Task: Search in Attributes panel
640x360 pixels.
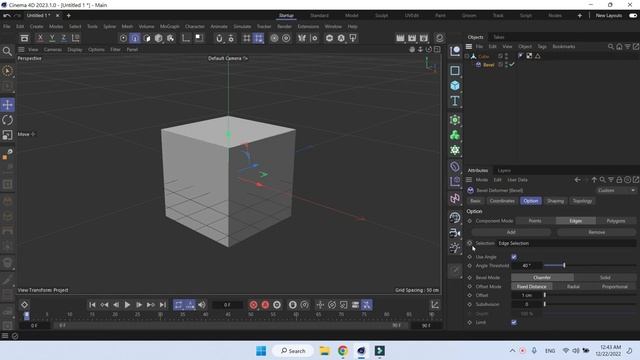Action: pyautogui.click(x=602, y=180)
